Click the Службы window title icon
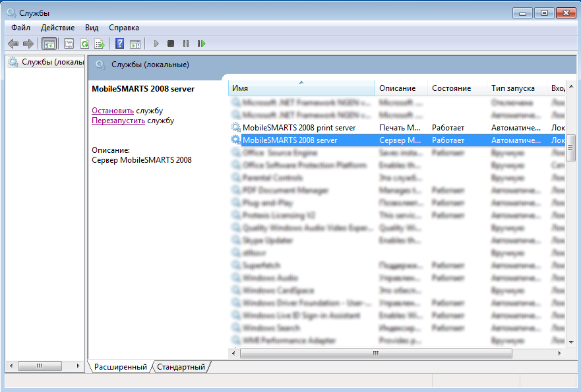Viewport: 581px width, 392px height. (11, 13)
